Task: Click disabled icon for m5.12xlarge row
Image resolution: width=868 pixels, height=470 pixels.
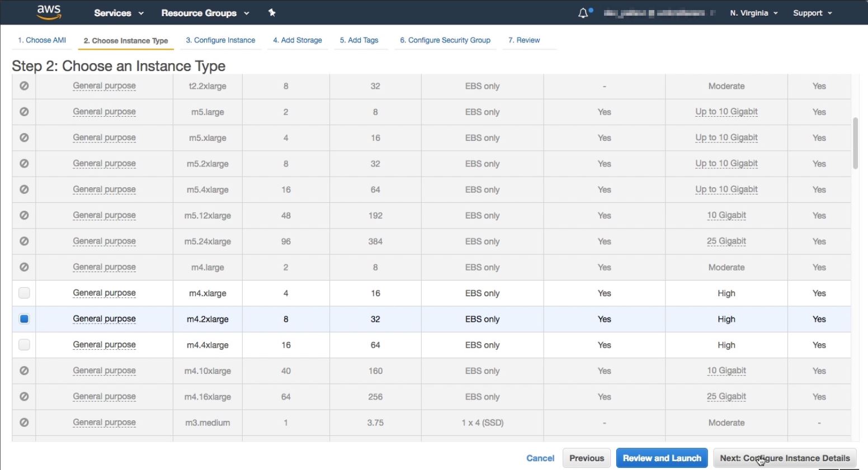Action: pos(24,215)
